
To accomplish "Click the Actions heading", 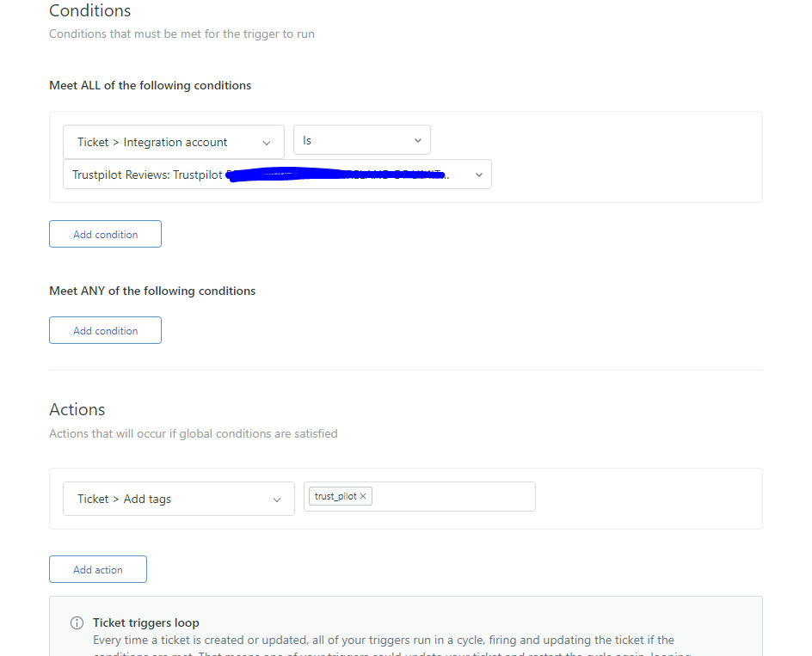I will (x=77, y=409).
